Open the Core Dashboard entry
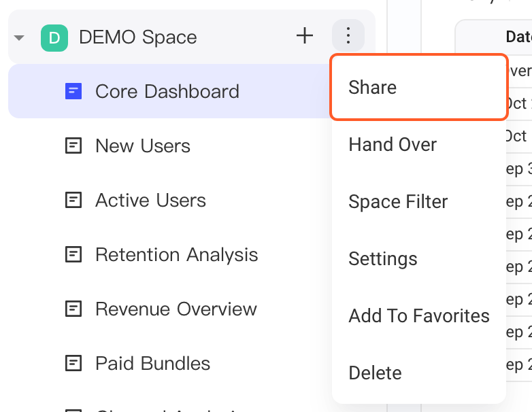532x412 pixels. (169, 91)
